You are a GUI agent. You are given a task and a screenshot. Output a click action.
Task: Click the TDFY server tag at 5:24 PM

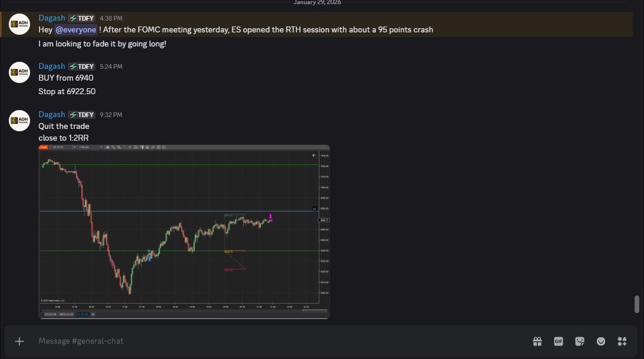82,67
